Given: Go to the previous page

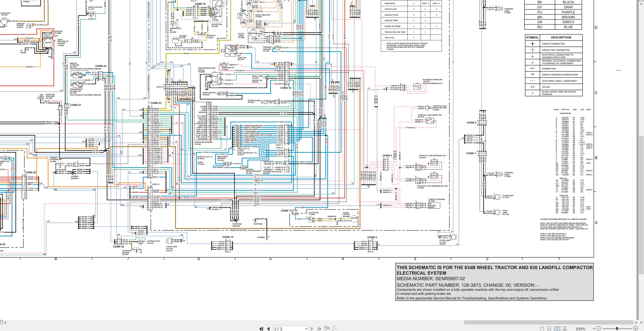Looking at the screenshot, I should [x=268, y=329].
